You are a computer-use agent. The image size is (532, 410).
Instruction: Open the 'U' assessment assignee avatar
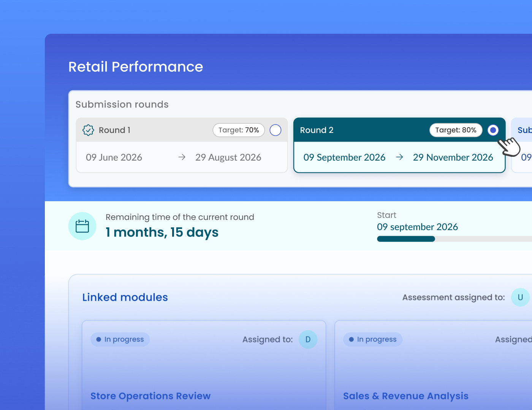pyautogui.click(x=520, y=297)
